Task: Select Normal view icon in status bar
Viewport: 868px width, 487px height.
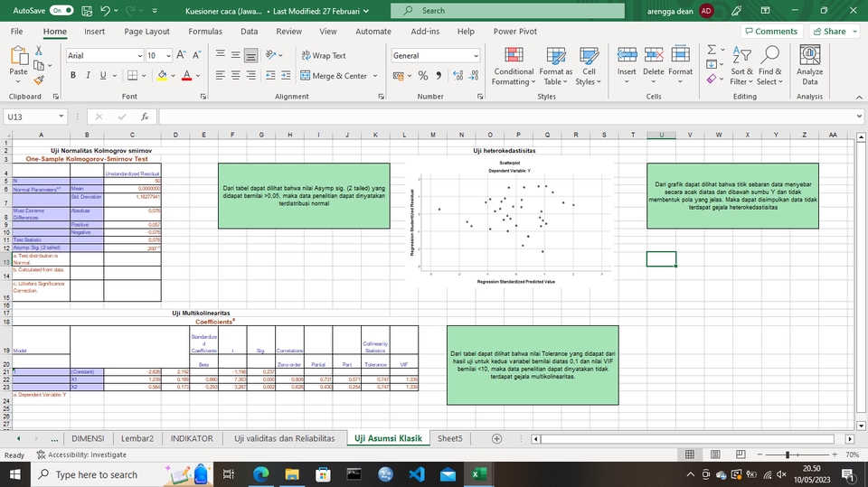Action: pyautogui.click(x=690, y=454)
